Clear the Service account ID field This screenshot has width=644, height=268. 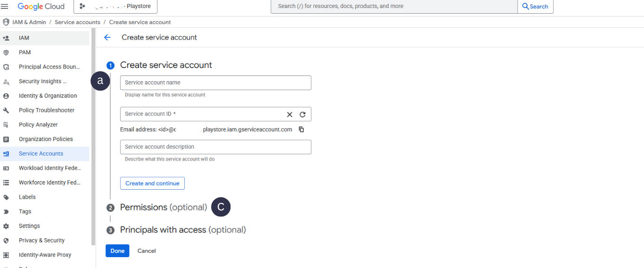point(289,114)
